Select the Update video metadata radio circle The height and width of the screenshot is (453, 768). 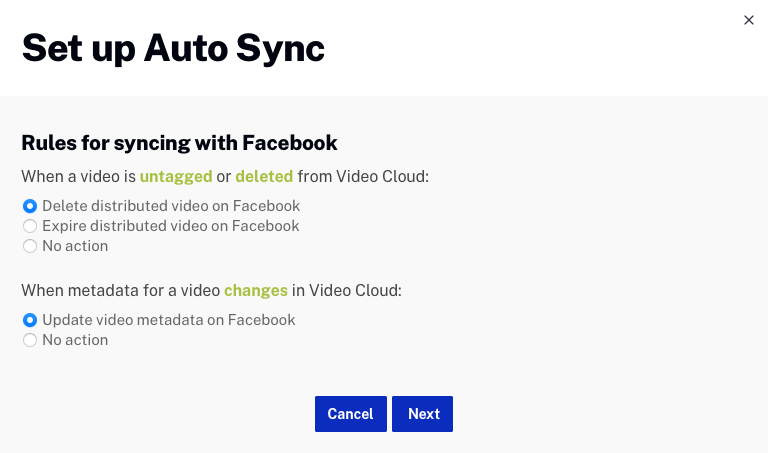click(30, 320)
